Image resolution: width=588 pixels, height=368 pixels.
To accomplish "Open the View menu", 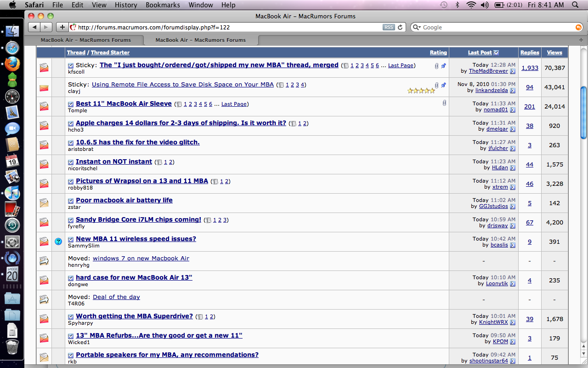I will (x=99, y=5).
